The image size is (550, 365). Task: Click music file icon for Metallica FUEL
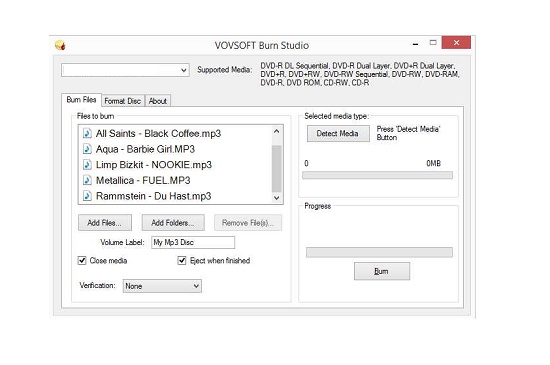pyautogui.click(x=87, y=180)
